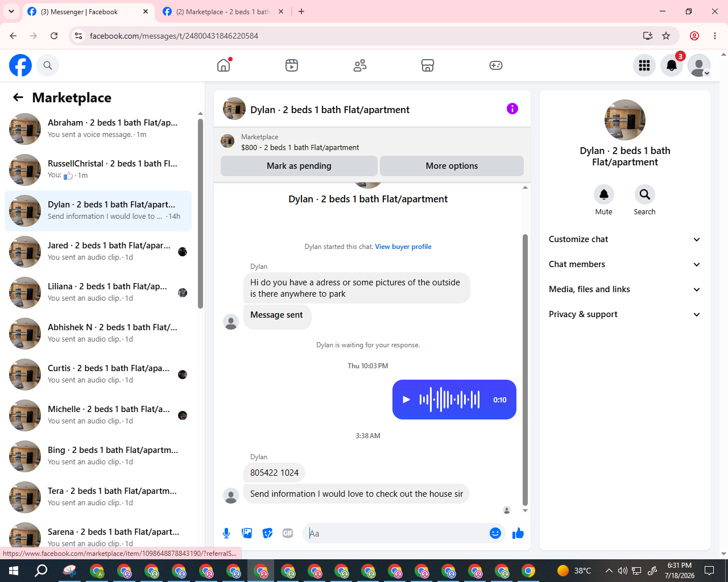This screenshot has width=728, height=582.
Task: Open conversation information purple icon
Action: click(x=512, y=109)
